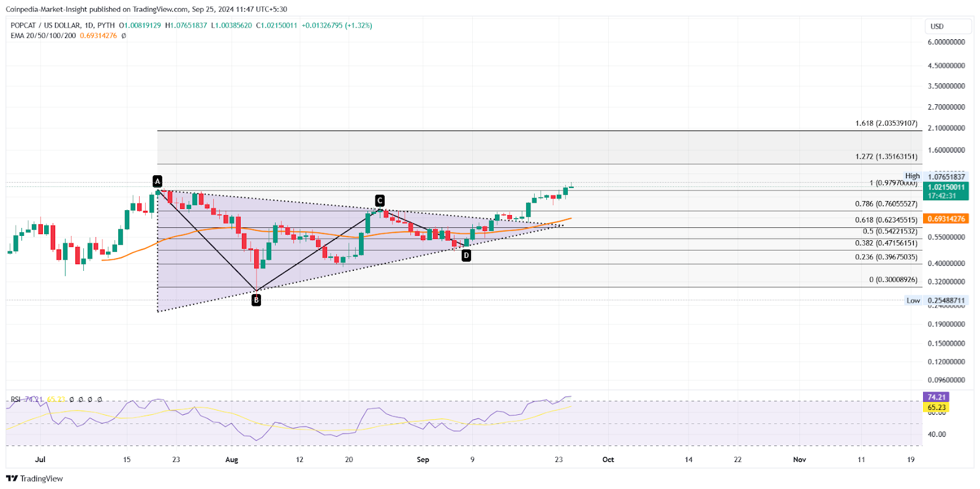This screenshot has height=489, width=980.
Task: Click the Low price label 0.25488711
Action: point(946,300)
